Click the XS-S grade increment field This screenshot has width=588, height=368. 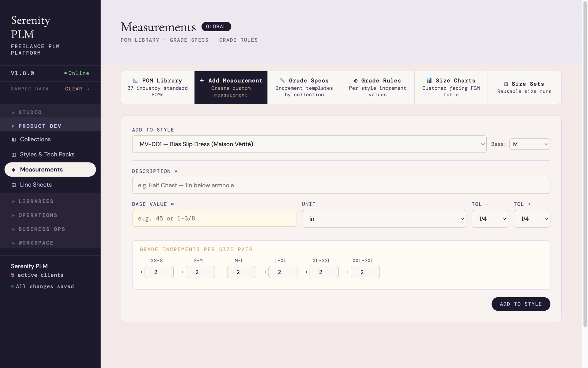tap(159, 272)
